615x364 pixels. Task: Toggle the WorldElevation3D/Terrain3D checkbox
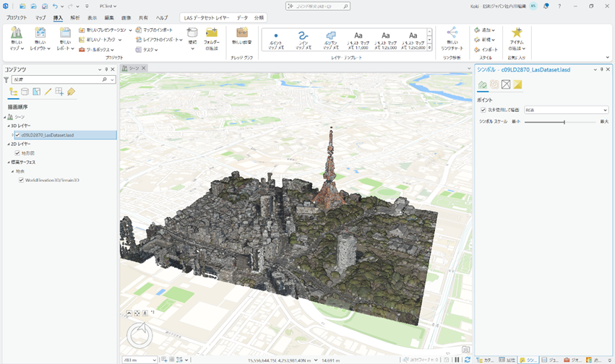[21, 180]
